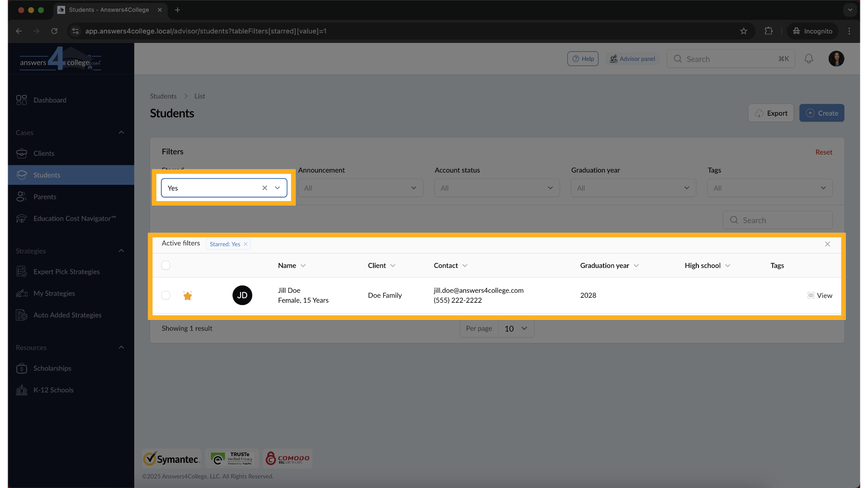Switch to the Students section in sidebar
This screenshot has height=488, width=868.
(x=47, y=175)
